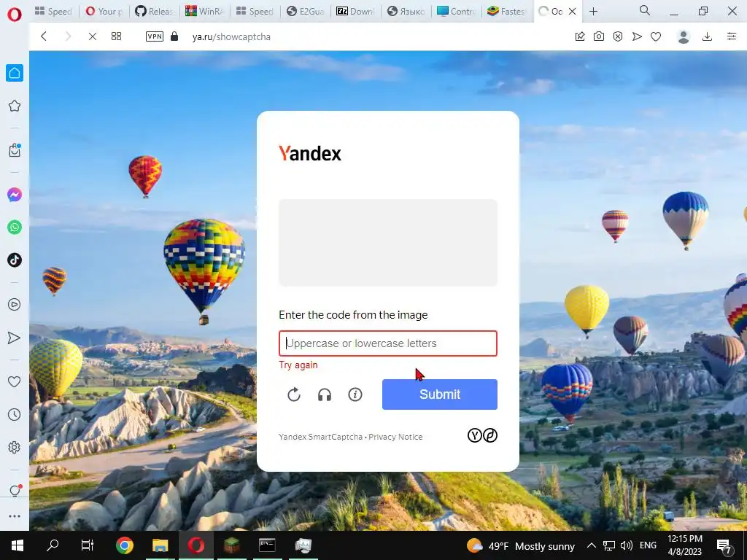Switch to the Control tab
The image size is (747, 560).
tap(457, 12)
